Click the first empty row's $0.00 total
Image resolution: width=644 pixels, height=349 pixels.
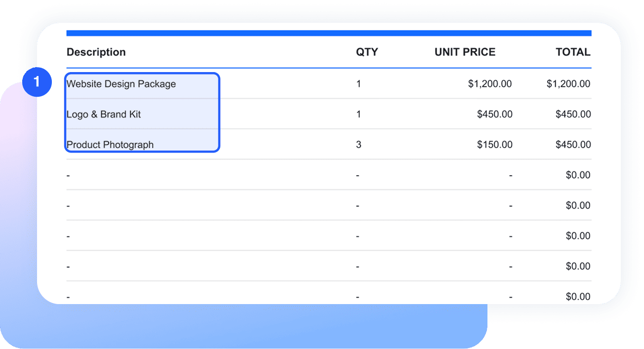point(578,175)
